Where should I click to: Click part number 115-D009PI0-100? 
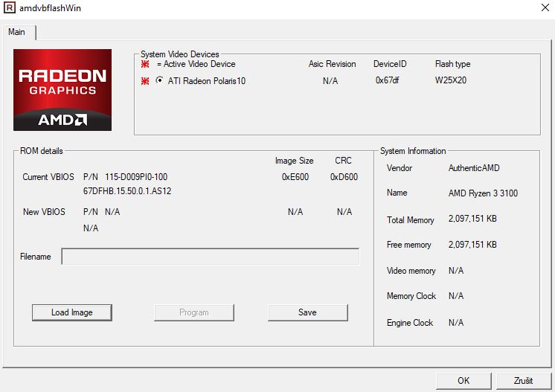click(x=136, y=177)
